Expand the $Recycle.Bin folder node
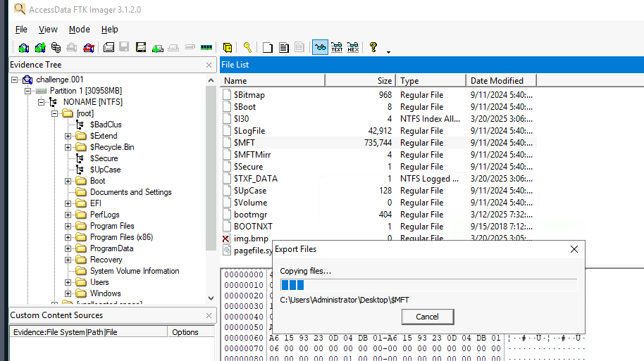This screenshot has width=644, height=361. [68, 147]
